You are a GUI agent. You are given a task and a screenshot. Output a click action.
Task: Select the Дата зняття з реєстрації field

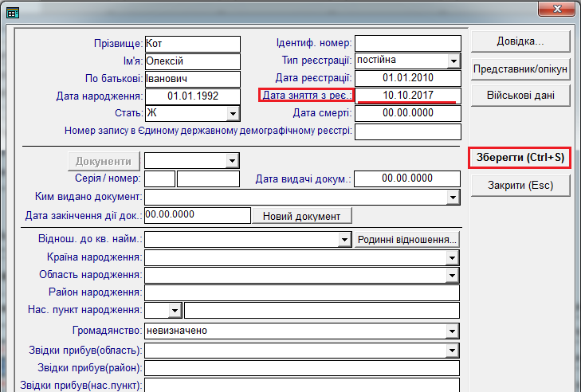[x=407, y=95]
